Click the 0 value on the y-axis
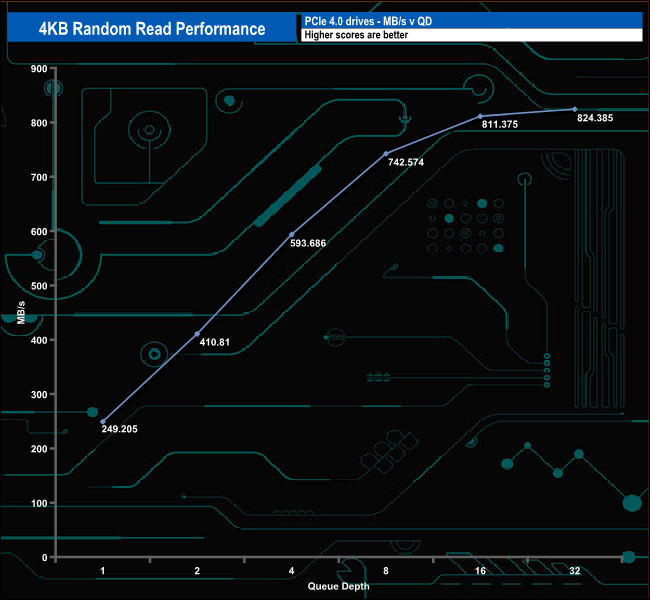Screen dimensions: 650x600 (x=45, y=557)
